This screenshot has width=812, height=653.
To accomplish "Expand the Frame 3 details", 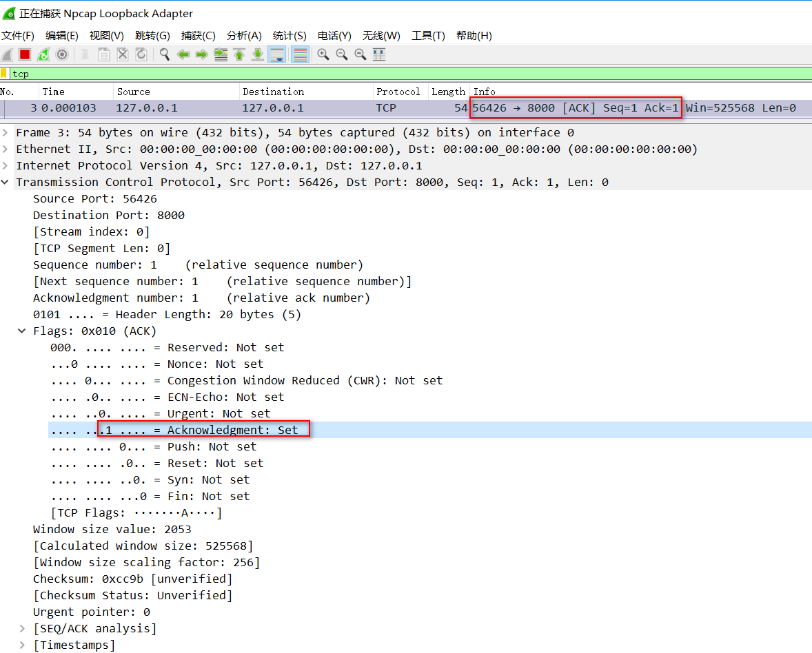I will [x=6, y=133].
